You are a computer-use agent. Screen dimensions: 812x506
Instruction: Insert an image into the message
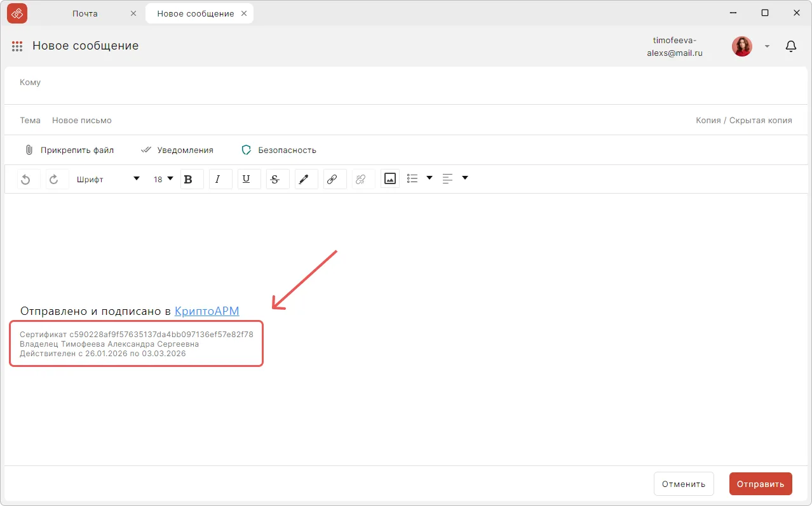390,179
